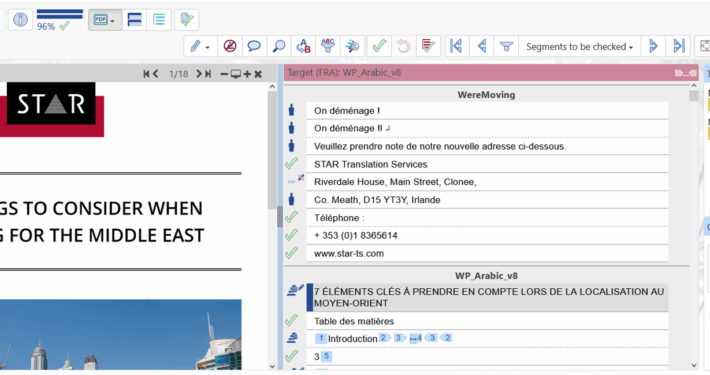Viewport: 710px width, 375px height.
Task: Click the WP_Arabic_v8 file heading
Action: 486,276
